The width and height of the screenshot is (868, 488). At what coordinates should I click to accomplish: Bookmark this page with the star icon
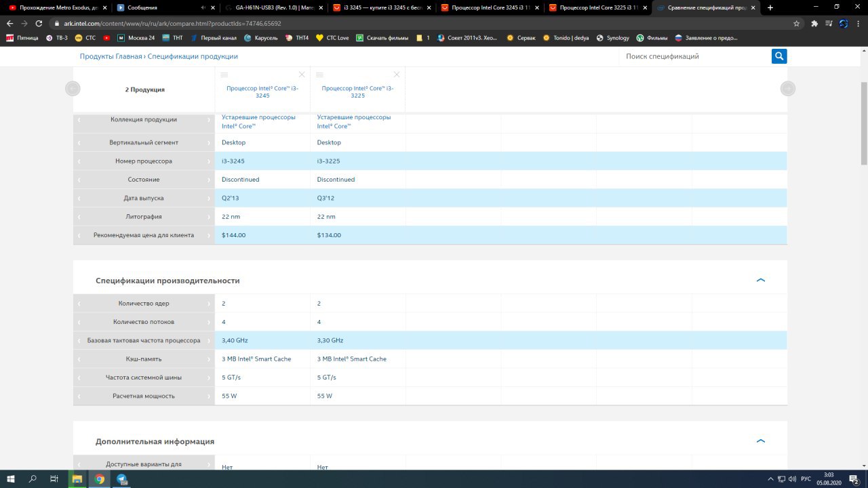coord(796,23)
